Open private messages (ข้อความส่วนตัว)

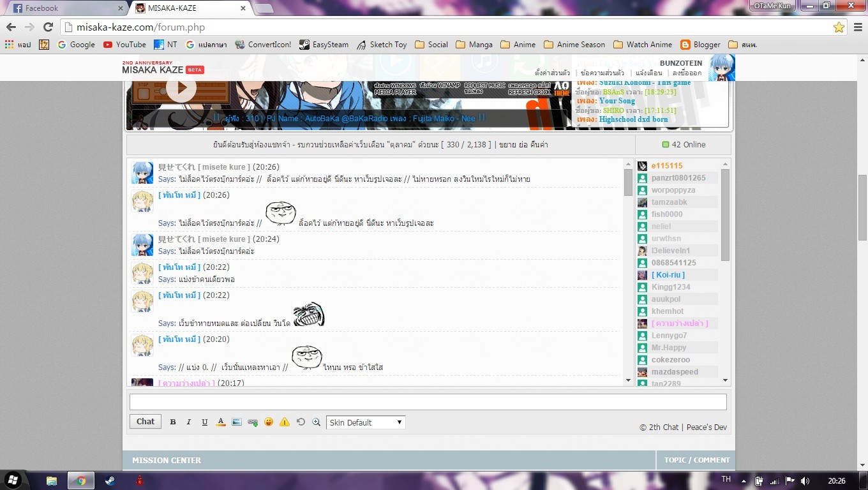[602, 73]
